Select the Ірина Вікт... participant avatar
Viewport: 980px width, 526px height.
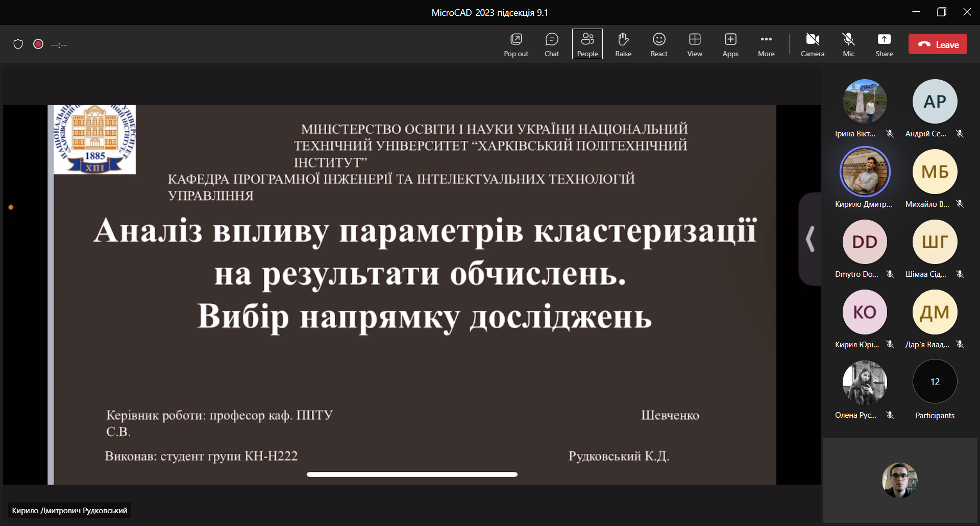tap(865, 101)
